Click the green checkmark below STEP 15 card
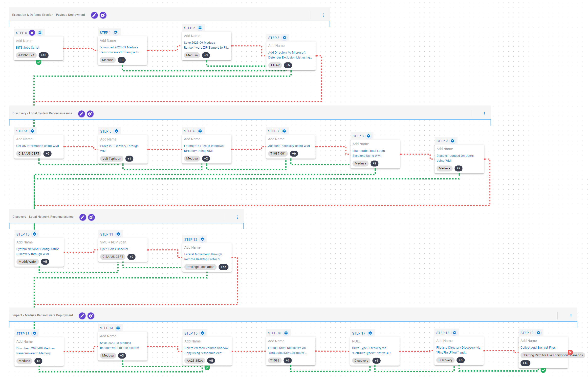588x379 pixels. coord(207,368)
